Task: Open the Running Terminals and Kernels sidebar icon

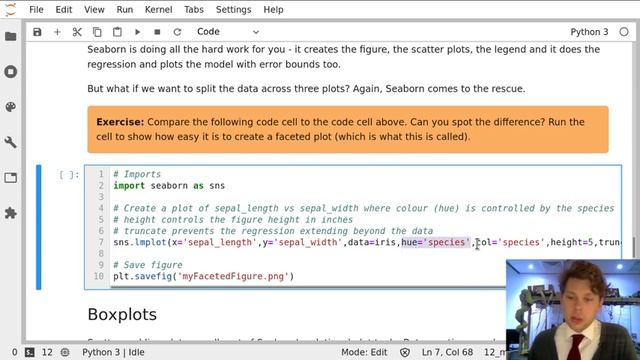Action: coord(11,71)
